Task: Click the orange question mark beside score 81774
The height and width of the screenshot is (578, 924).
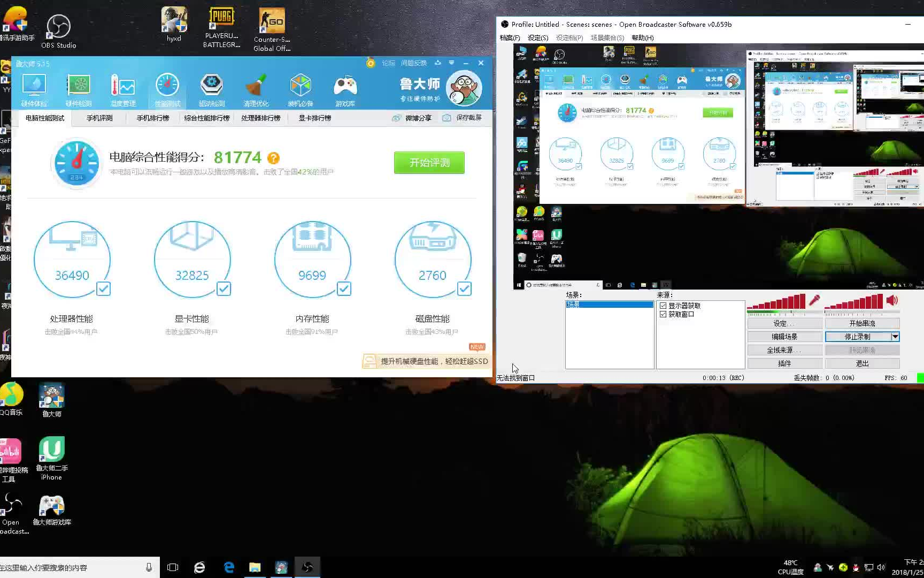Action: [x=273, y=158]
